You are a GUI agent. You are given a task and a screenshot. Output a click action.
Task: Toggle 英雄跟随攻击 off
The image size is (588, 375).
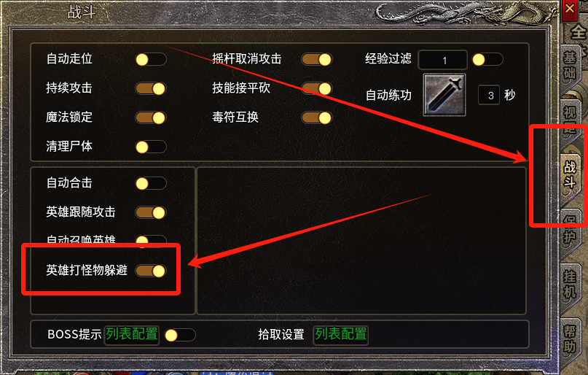click(x=151, y=212)
